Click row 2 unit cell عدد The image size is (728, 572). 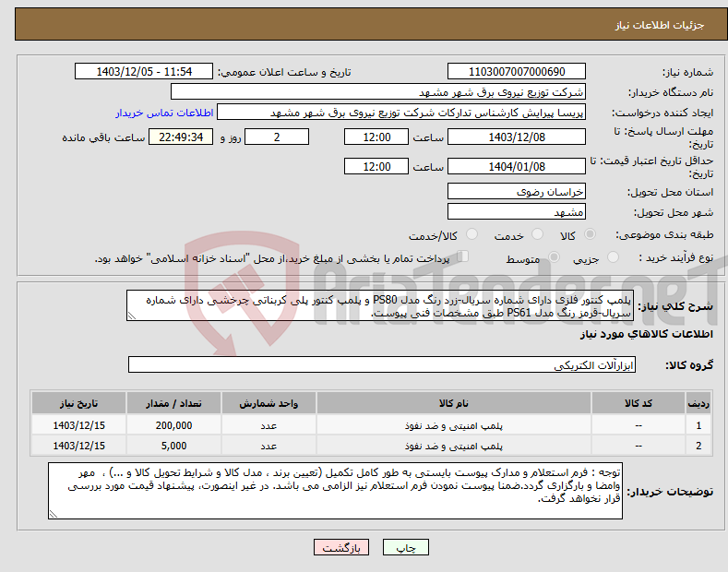tap(269, 446)
